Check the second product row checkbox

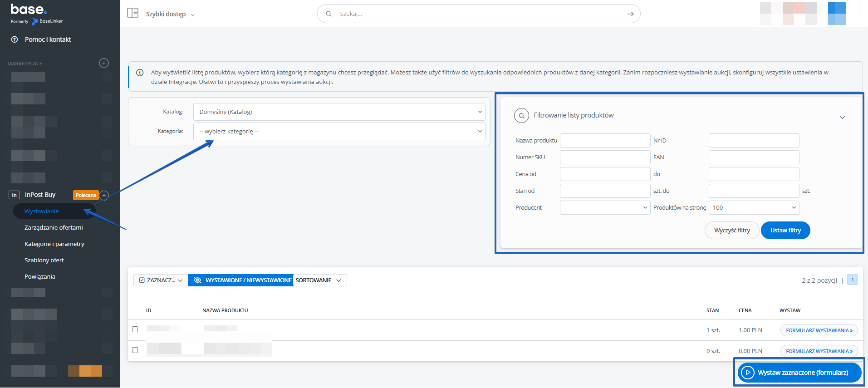click(x=135, y=350)
